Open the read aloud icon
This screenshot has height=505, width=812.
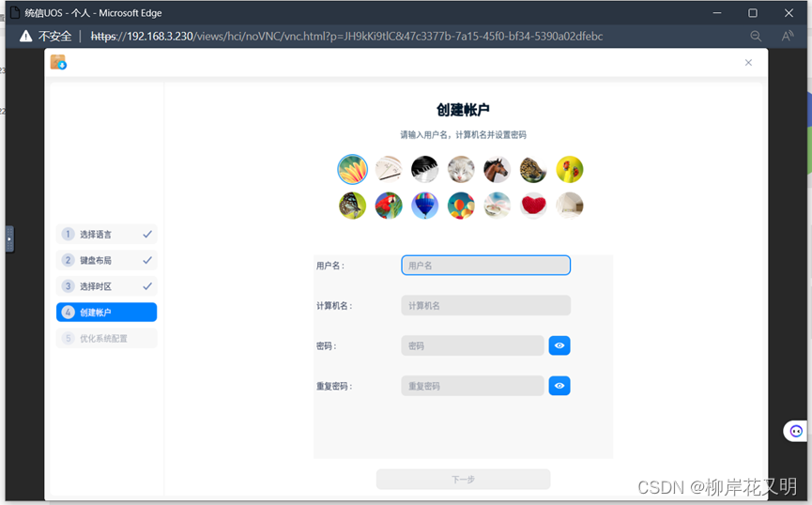pos(788,36)
